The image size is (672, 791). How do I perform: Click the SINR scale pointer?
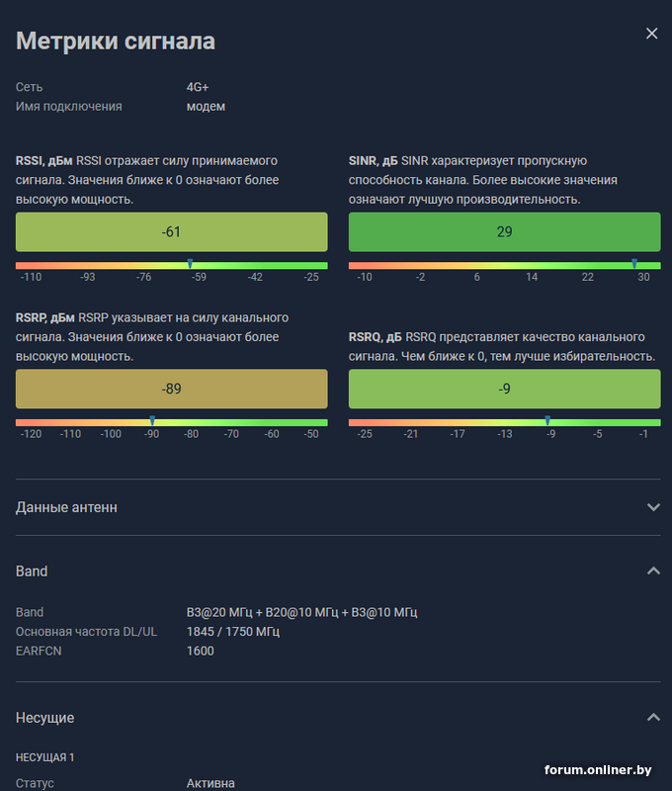[634, 264]
